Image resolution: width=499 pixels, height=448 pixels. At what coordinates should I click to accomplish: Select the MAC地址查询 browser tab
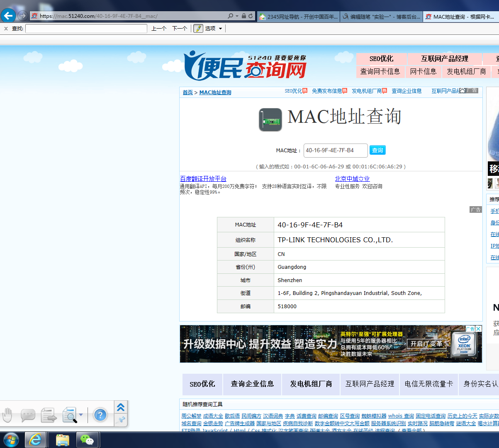[461, 17]
